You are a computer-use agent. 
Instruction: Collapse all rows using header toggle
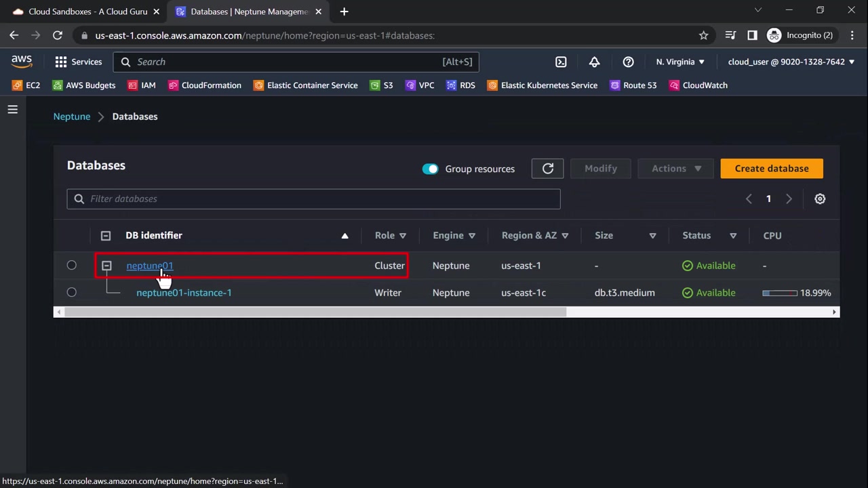tap(106, 235)
